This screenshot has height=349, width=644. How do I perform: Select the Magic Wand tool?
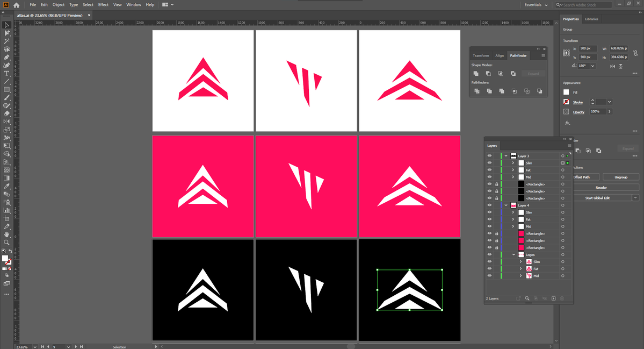(x=6, y=41)
